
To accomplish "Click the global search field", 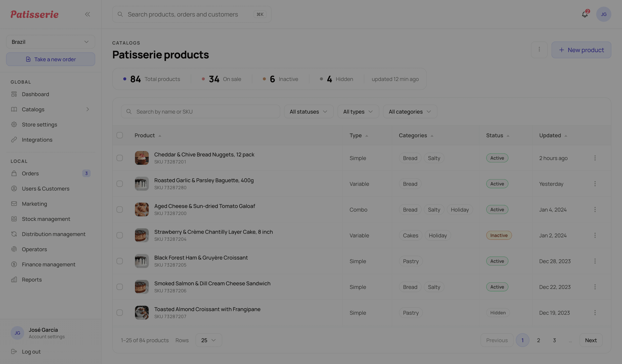I will tap(192, 14).
